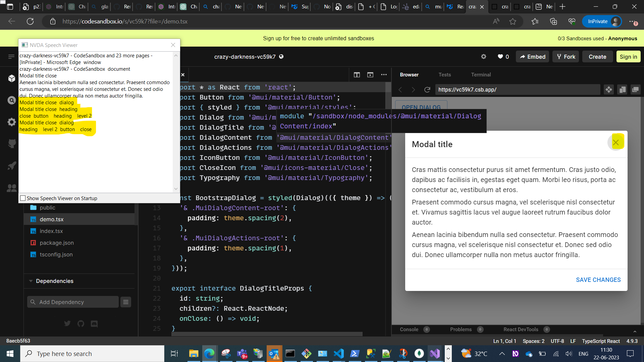Image resolution: width=644 pixels, height=362 pixels.
Task: Toggle the split editor view layout
Action: (357, 74)
